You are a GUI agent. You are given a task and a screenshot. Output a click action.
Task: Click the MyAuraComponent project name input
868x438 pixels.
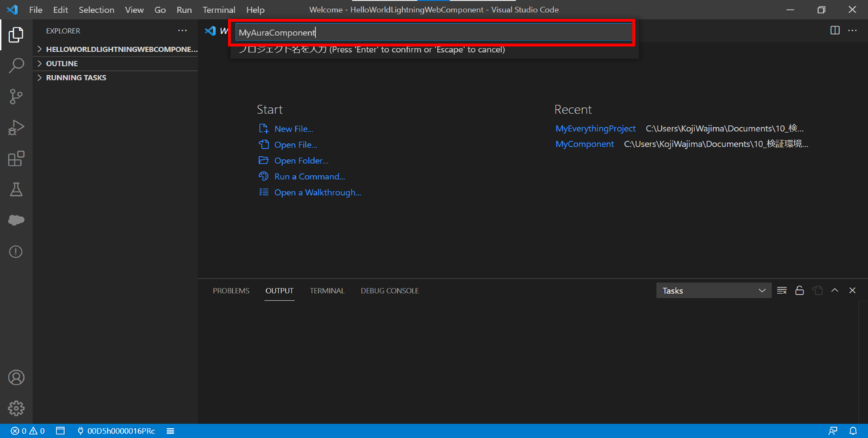[433, 33]
